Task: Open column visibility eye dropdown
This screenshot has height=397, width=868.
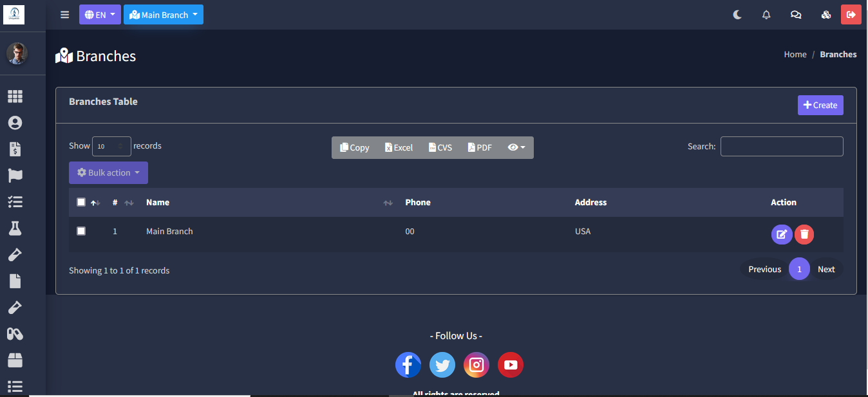Action: 516,147
